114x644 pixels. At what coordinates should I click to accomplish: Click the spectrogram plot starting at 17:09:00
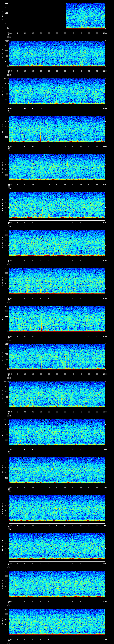[x=57, y=16]
